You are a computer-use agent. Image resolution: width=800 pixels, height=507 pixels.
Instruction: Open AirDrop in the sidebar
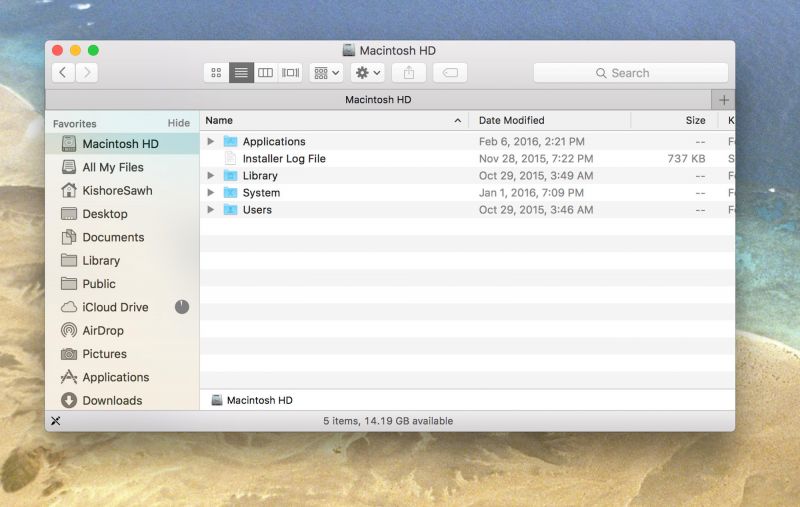(122, 331)
